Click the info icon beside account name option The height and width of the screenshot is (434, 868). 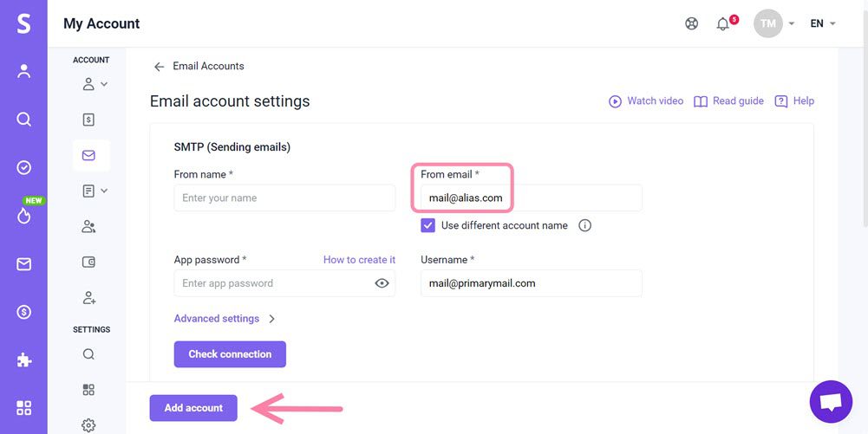tap(585, 226)
